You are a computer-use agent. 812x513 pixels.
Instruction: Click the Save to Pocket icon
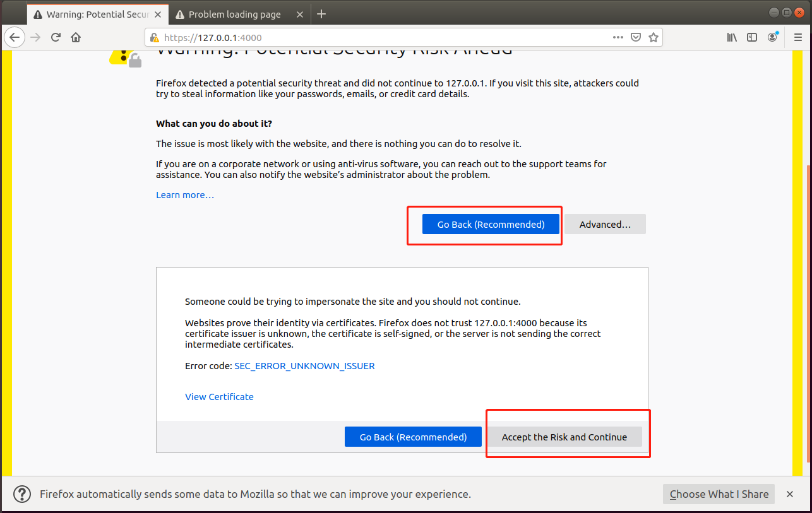coord(636,37)
